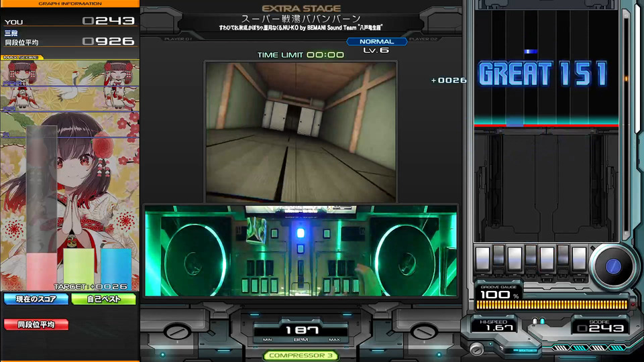Viewport: 644px width, 362px height.
Task: Click the HI-SPEED 1.67 display
Action: coord(494,325)
